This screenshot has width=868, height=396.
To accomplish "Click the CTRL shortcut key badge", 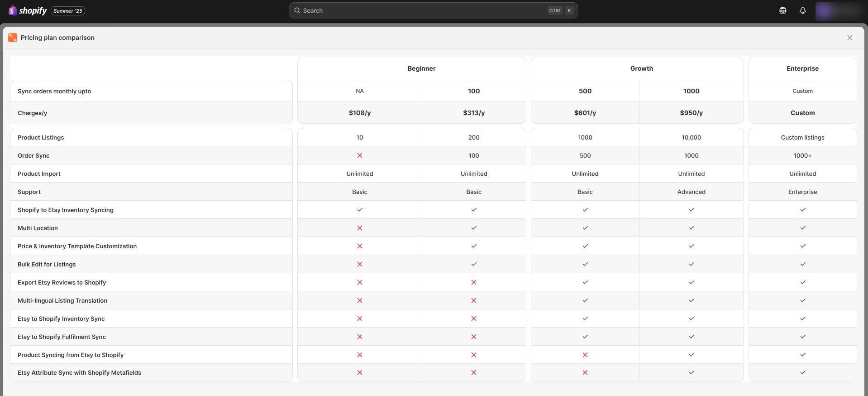I will click(555, 10).
